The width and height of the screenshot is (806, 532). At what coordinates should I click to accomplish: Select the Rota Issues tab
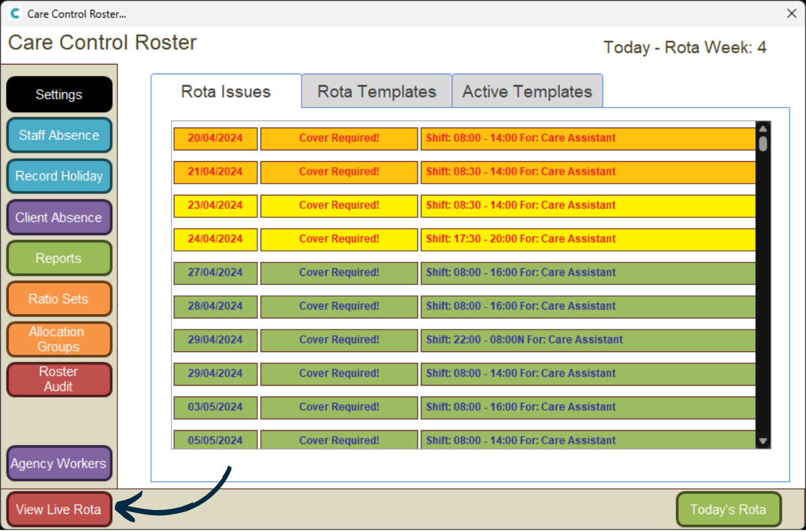(226, 92)
